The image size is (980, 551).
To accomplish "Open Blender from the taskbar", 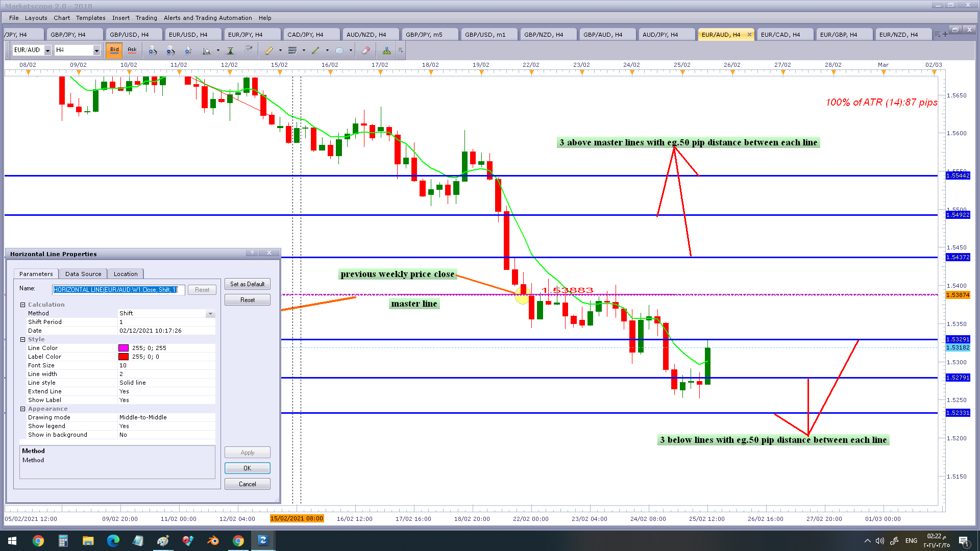I will (213, 541).
